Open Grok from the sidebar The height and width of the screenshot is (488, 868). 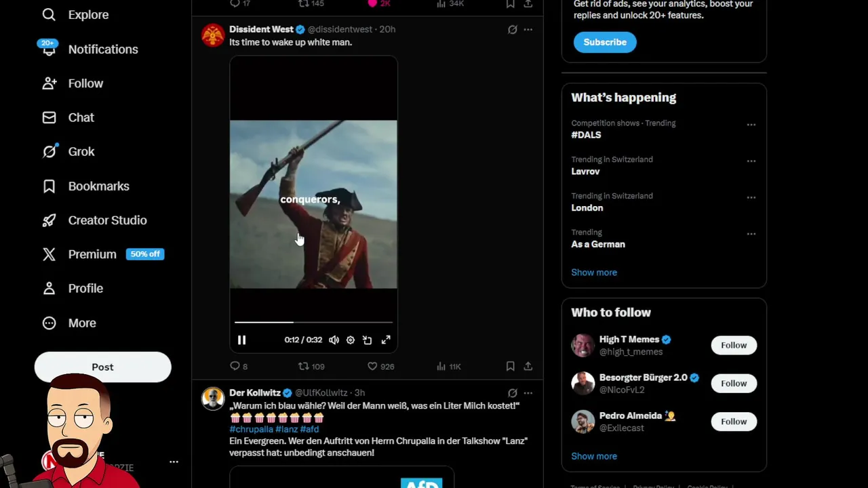pyautogui.click(x=81, y=152)
